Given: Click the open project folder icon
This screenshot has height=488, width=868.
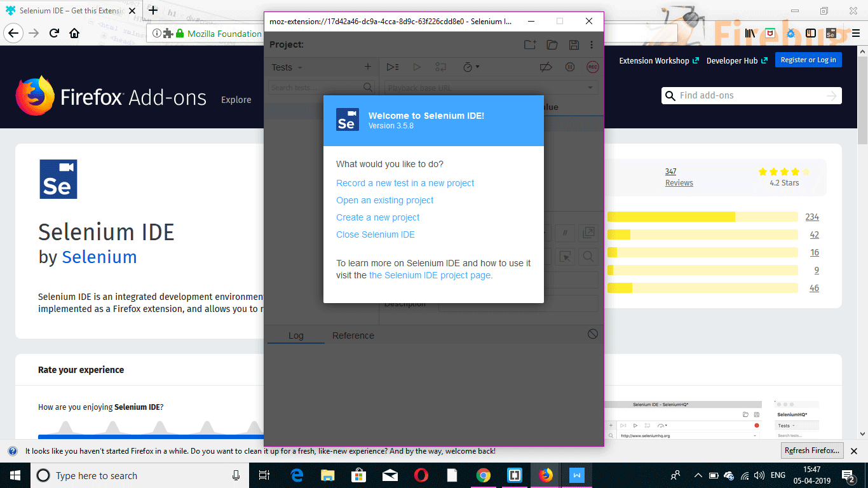Looking at the screenshot, I should [552, 44].
